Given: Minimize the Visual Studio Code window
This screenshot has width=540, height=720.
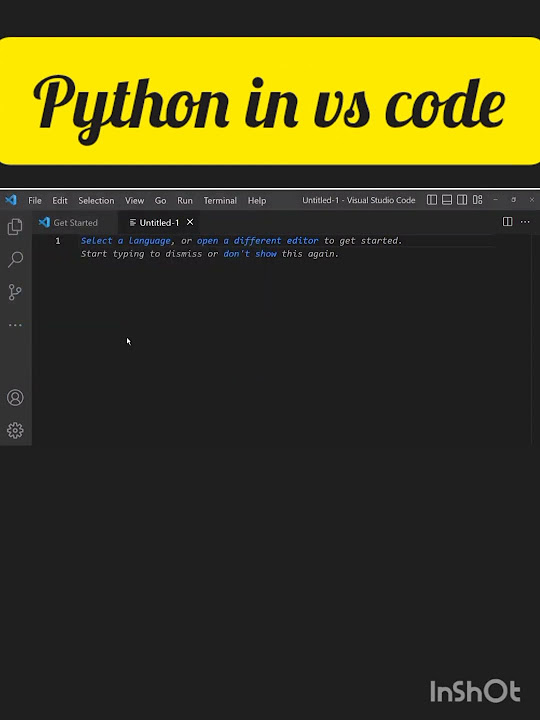Looking at the screenshot, I should coord(495,200).
